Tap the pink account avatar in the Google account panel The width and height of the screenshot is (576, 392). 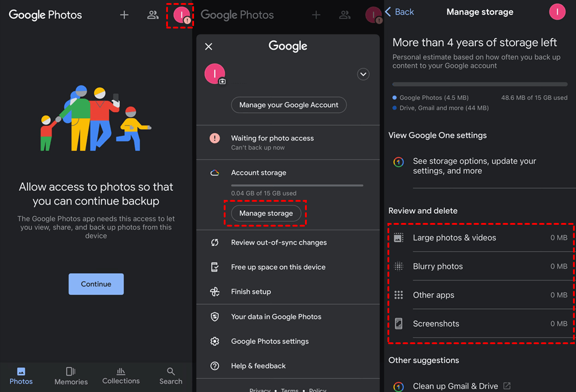[215, 74]
